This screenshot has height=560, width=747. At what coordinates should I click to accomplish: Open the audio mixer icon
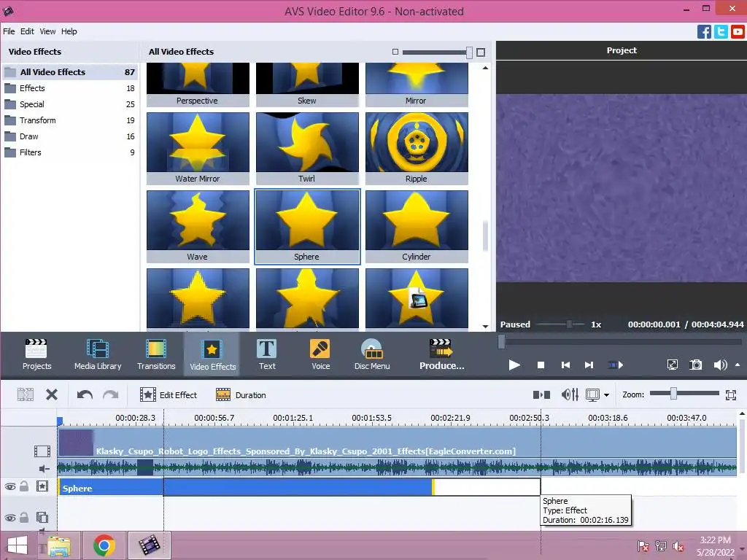(570, 394)
